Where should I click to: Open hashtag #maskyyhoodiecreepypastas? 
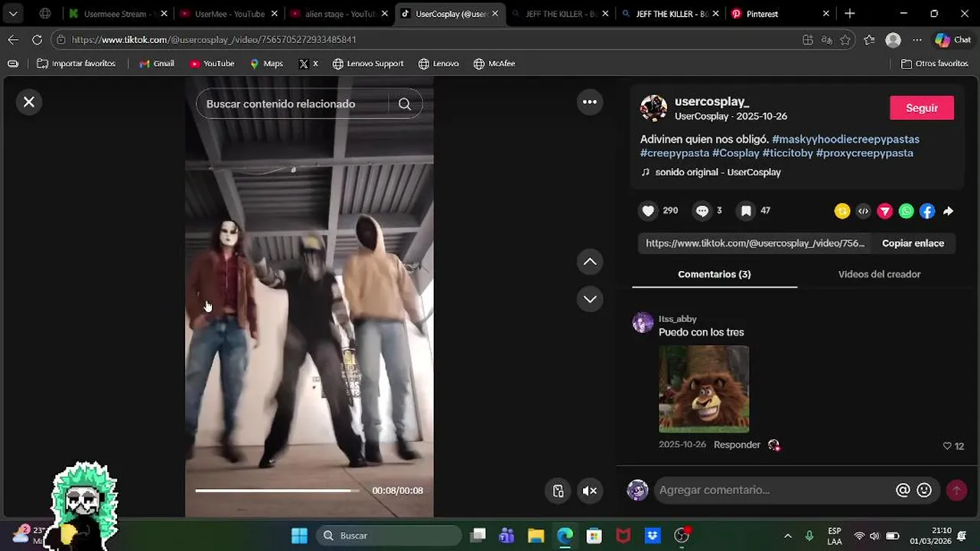(845, 139)
